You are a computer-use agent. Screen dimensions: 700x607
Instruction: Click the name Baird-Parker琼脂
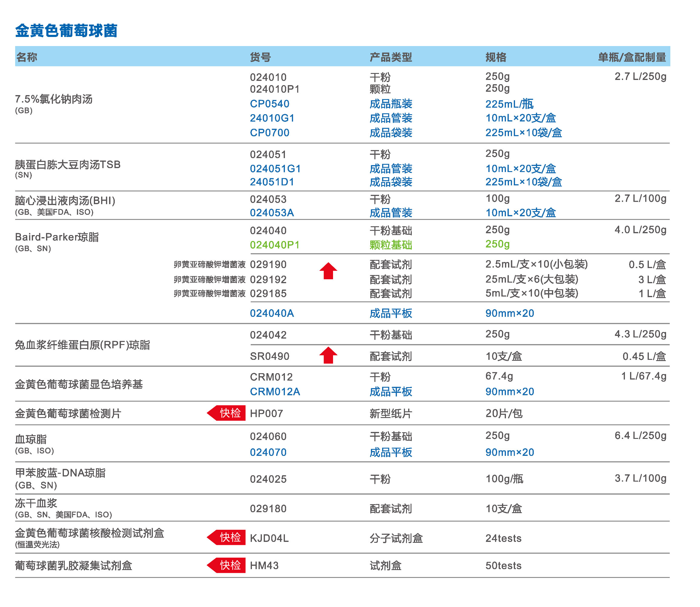(x=57, y=237)
